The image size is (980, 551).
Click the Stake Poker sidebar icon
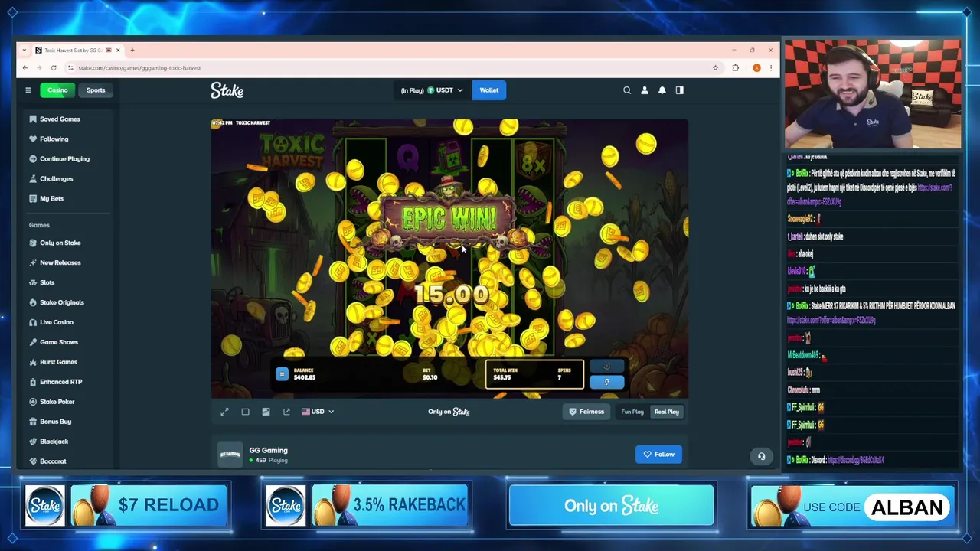33,402
